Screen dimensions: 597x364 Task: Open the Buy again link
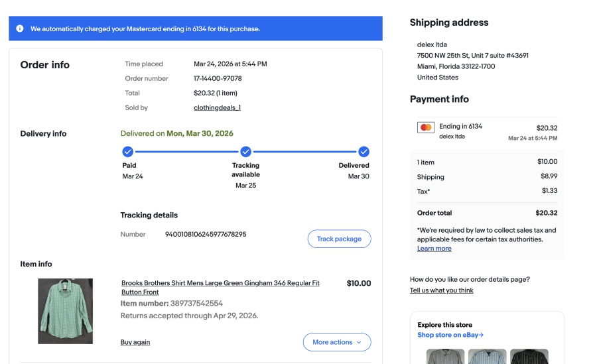[135, 342]
